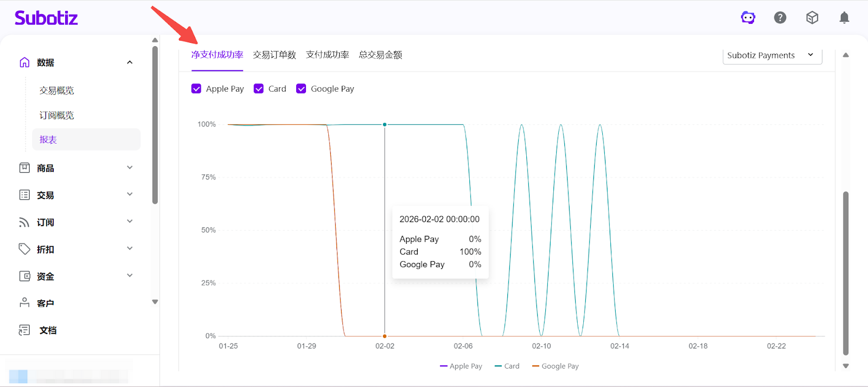This screenshot has height=387, width=868.
Task: Click the 商品 shop icon in sidebar
Action: [x=24, y=168]
